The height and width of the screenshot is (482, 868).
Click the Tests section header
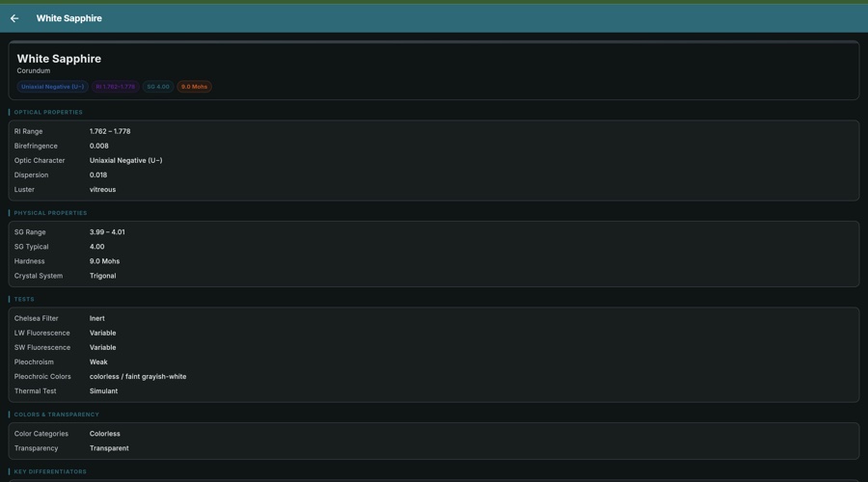(x=24, y=300)
